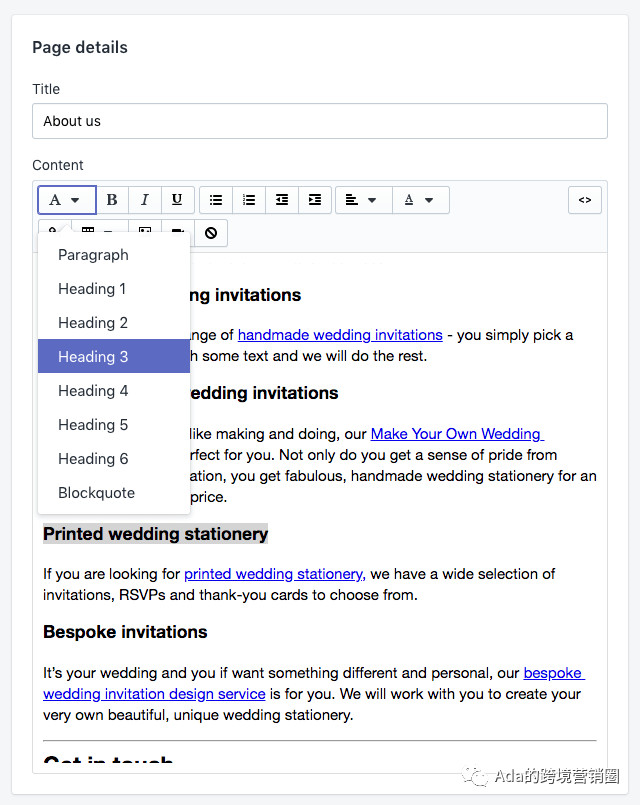Select Heading 3 from the style menu

point(93,356)
